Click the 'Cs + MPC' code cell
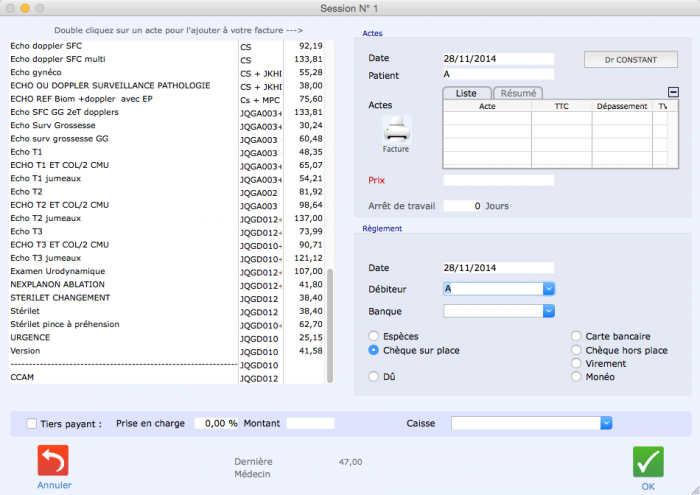The height and width of the screenshot is (495, 700). tap(260, 100)
